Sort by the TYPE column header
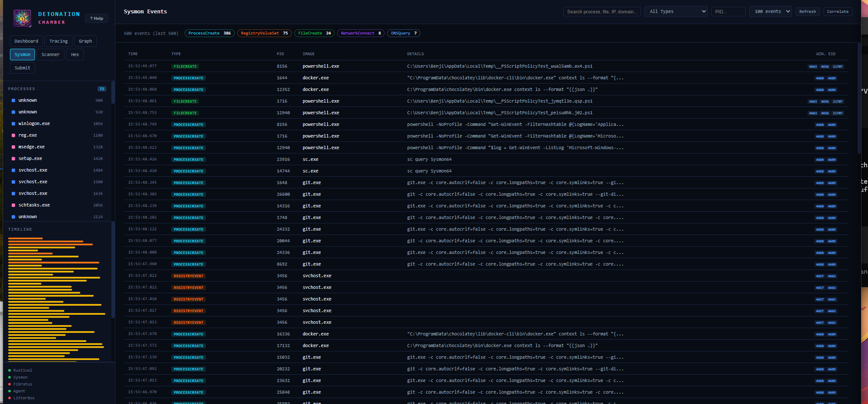Image resolution: width=868 pixels, height=404 pixels. pos(176,54)
